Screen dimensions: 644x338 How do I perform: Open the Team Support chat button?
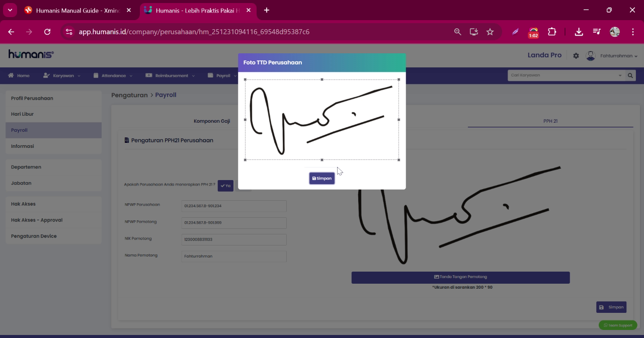[618, 325]
